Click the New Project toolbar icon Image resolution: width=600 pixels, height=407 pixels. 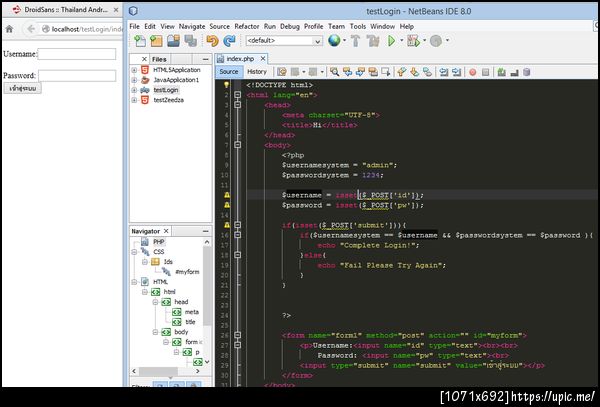click(156, 41)
